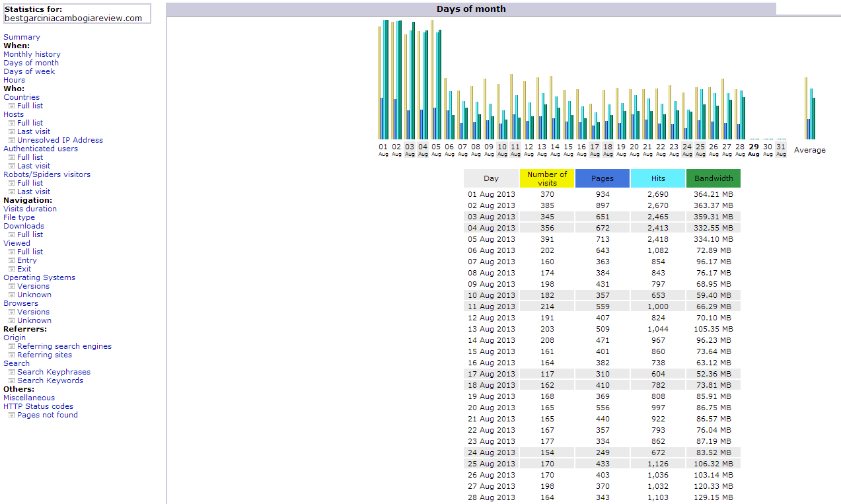The width and height of the screenshot is (841, 504).
Task: Click the icon beside Search Keywords
Action: tap(11, 380)
